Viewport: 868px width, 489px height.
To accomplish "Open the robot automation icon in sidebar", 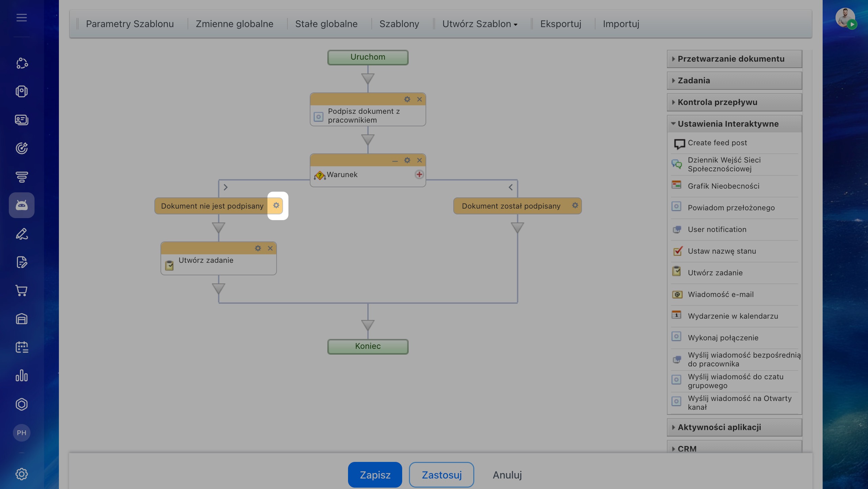I will tap(22, 205).
